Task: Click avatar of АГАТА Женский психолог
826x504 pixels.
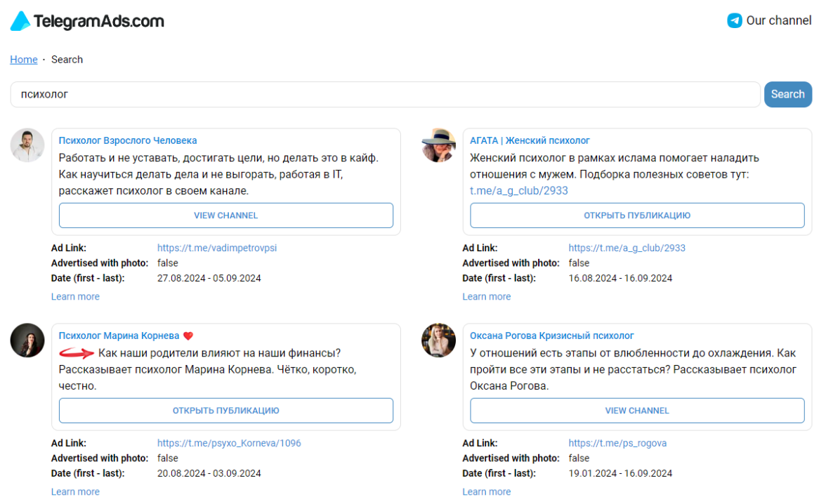Action: pyautogui.click(x=438, y=145)
